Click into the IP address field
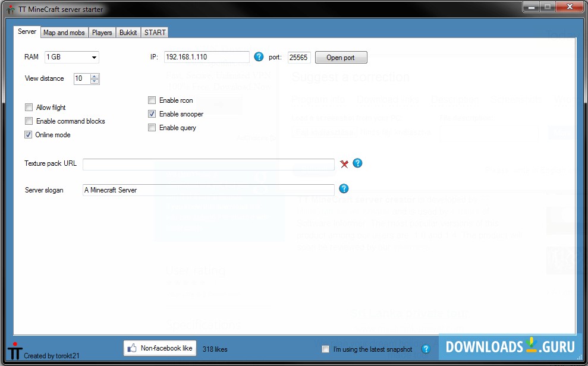 [x=207, y=57]
